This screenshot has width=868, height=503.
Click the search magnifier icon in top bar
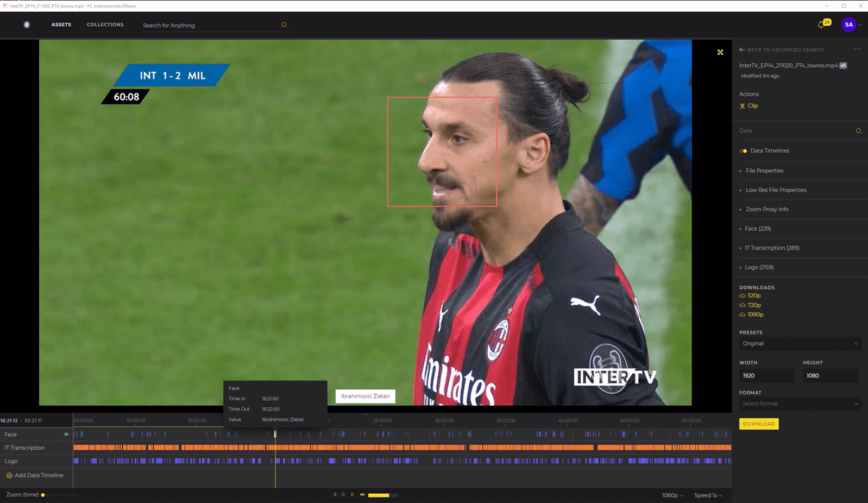[284, 25]
